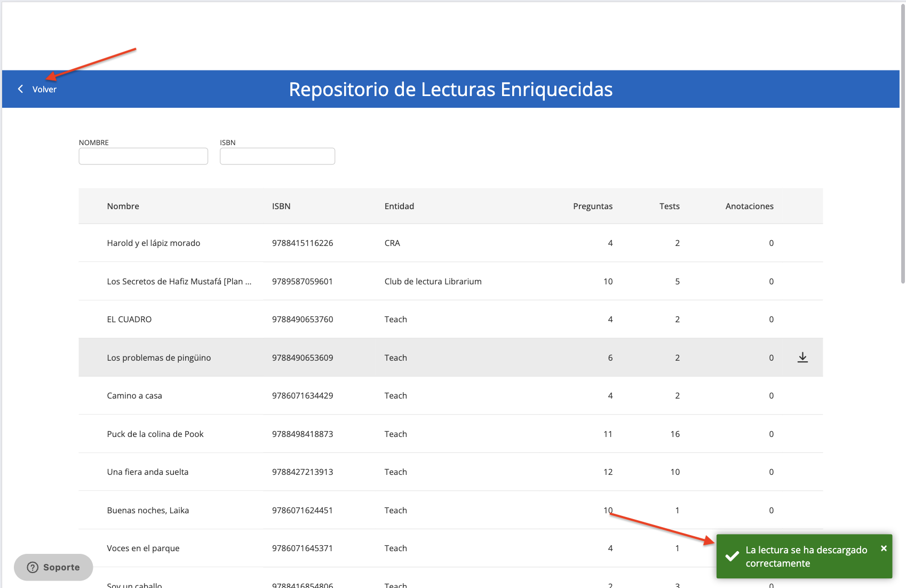The width and height of the screenshot is (906, 588).
Task: Download the Los problemas de pingüino reading
Action: coord(802,357)
